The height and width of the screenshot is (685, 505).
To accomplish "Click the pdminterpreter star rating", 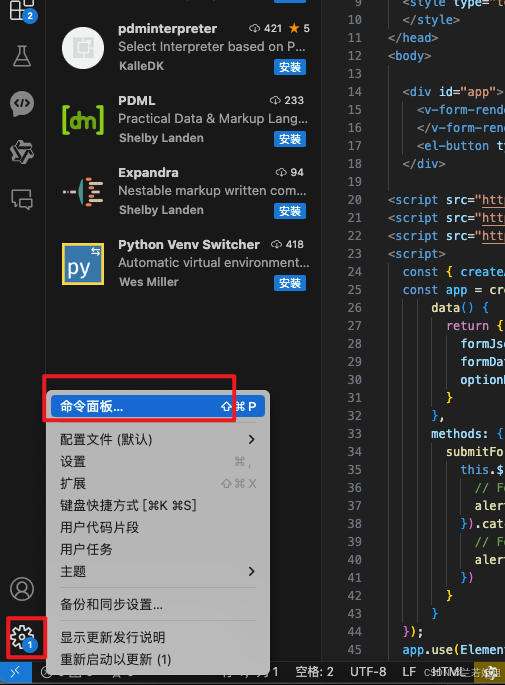I will pyautogui.click(x=299, y=28).
